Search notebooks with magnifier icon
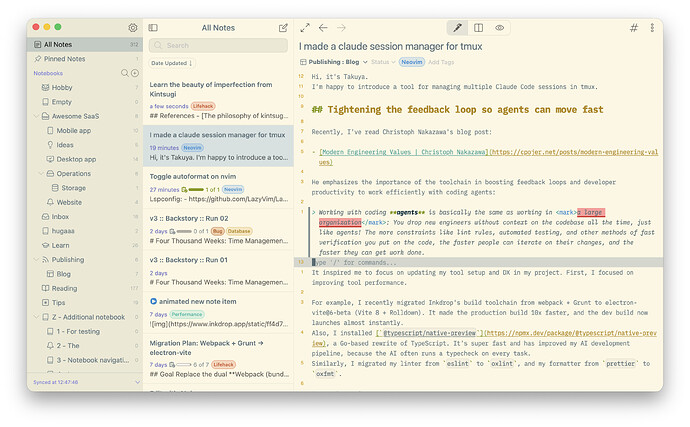 125,73
